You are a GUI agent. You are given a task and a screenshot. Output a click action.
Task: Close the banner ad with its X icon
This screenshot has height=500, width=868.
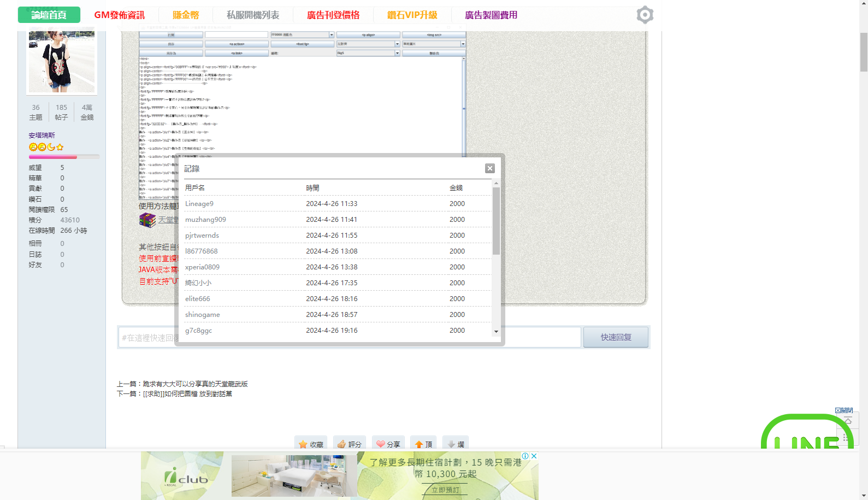pyautogui.click(x=534, y=456)
